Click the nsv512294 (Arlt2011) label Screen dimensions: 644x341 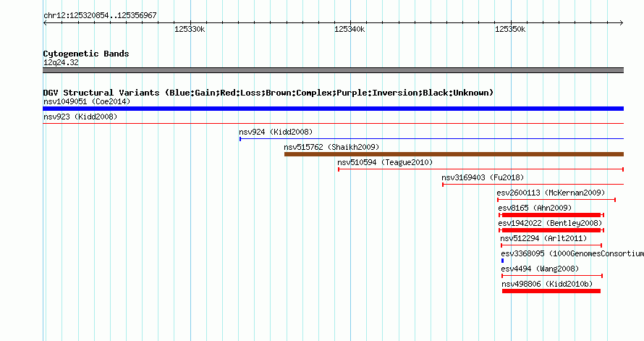click(x=543, y=238)
